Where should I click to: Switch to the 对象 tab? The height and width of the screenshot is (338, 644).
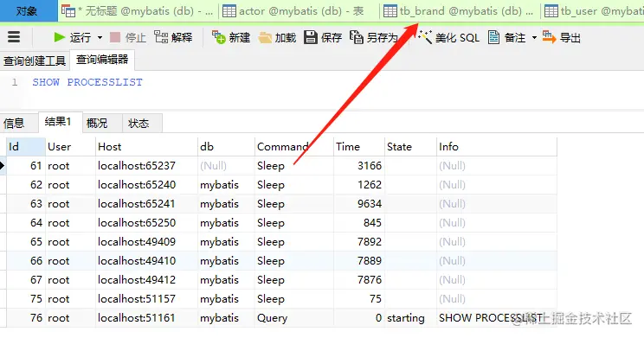[x=29, y=11]
